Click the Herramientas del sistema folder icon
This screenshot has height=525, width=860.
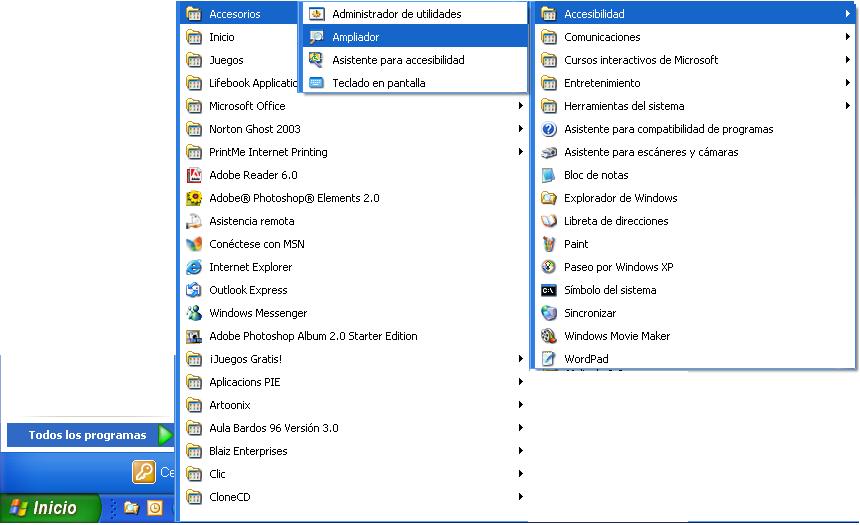click(x=549, y=106)
